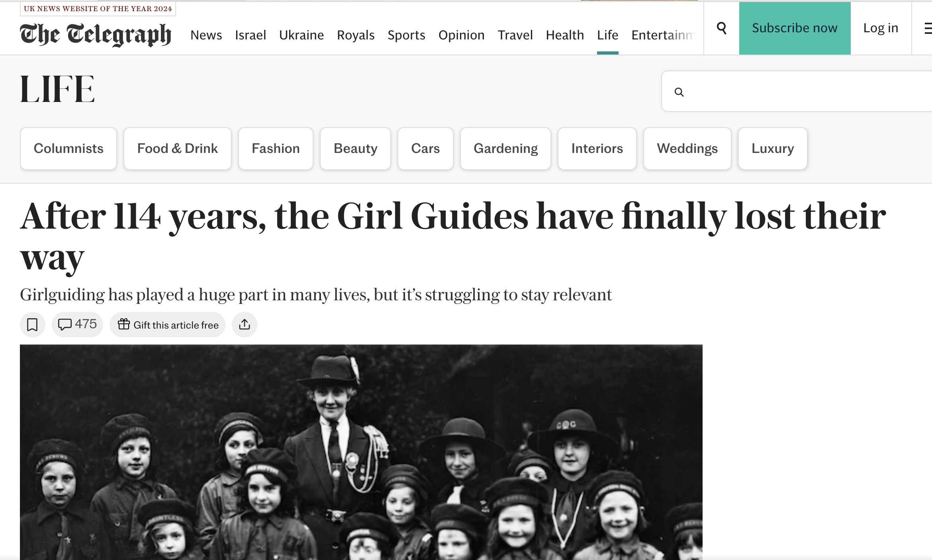
Task: Click The Telegraph logo
Action: 96,35
